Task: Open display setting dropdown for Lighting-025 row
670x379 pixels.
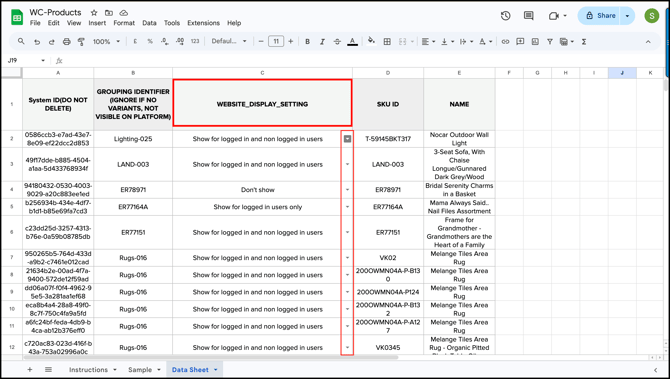Action: (x=347, y=139)
